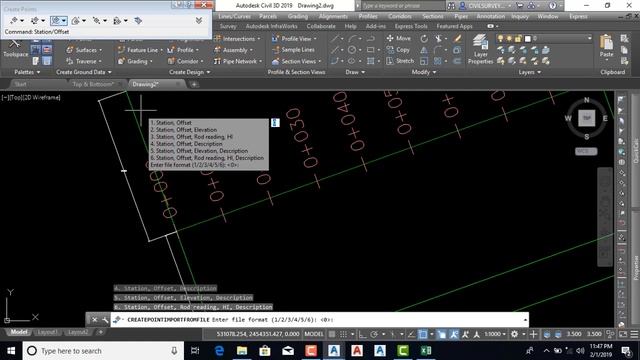Click the Sample Lines tool
The height and width of the screenshot is (360, 640).
point(293,50)
